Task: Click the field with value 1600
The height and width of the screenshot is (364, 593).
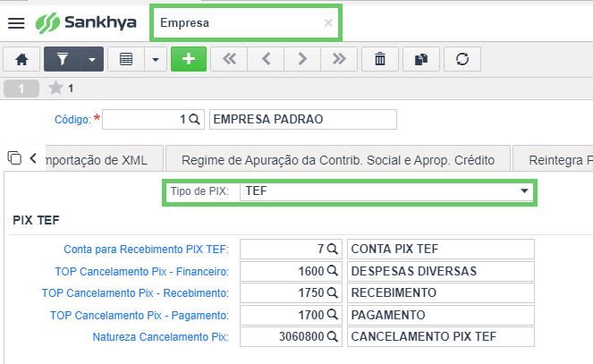Action: click(291, 271)
